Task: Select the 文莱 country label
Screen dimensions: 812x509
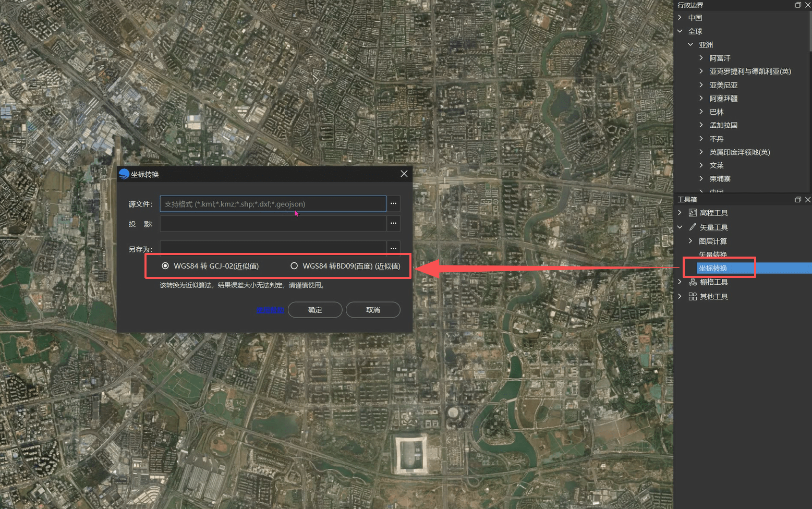Action: tap(717, 165)
